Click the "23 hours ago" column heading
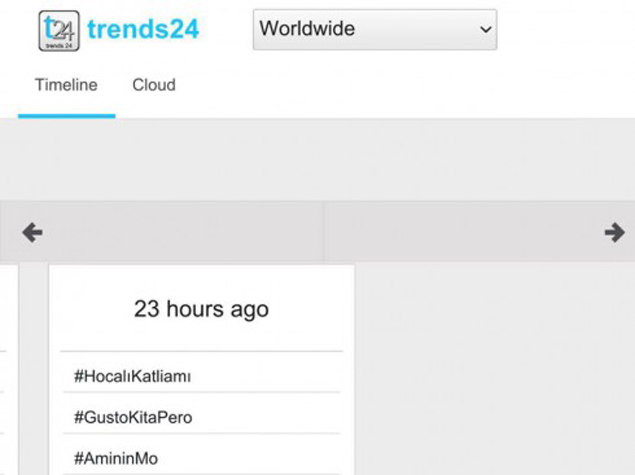 pos(201,309)
